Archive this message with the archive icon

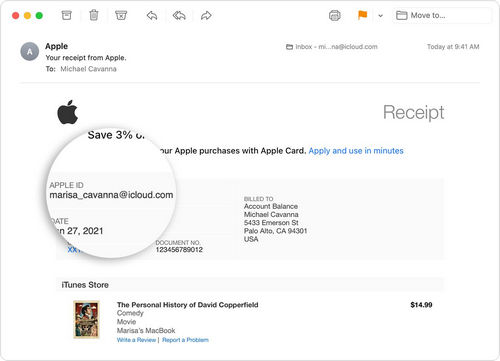tap(67, 15)
